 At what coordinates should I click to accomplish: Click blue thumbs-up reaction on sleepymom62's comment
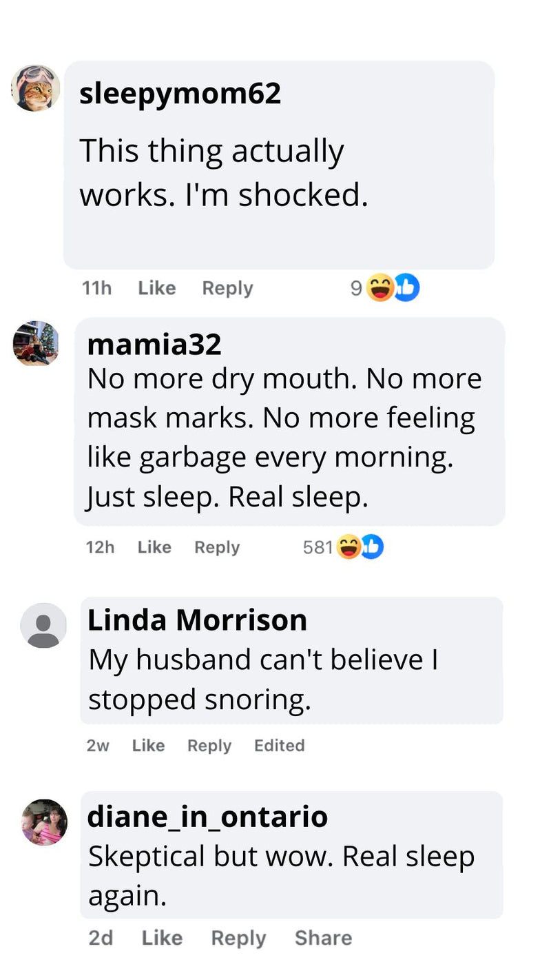tap(406, 288)
